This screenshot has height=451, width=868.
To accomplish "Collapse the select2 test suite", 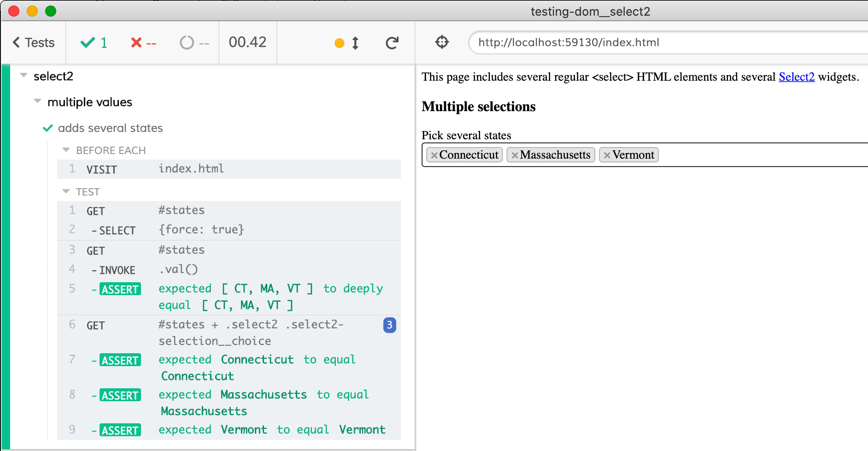I will [24, 75].
